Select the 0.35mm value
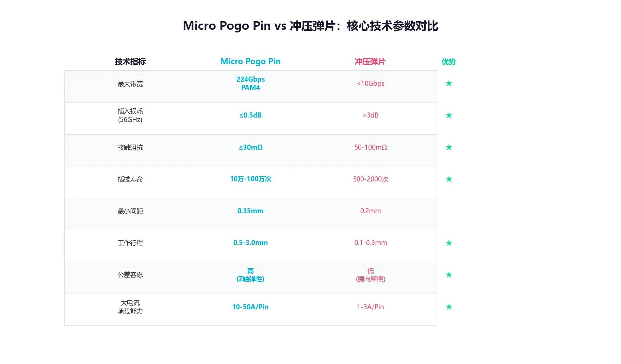 (x=250, y=211)
